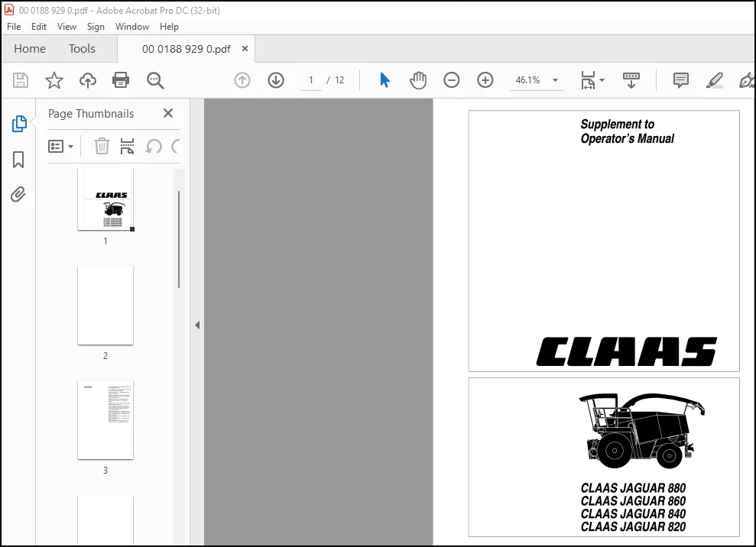The height and width of the screenshot is (547, 756).
Task: Open the Bookmarks sidebar icon
Action: pyautogui.click(x=18, y=160)
